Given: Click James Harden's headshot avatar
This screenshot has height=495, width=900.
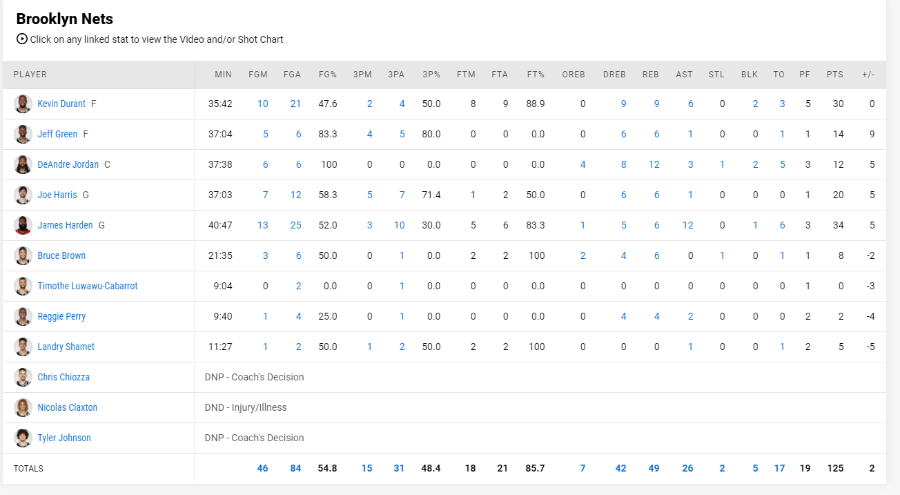Looking at the screenshot, I should click(x=23, y=226).
